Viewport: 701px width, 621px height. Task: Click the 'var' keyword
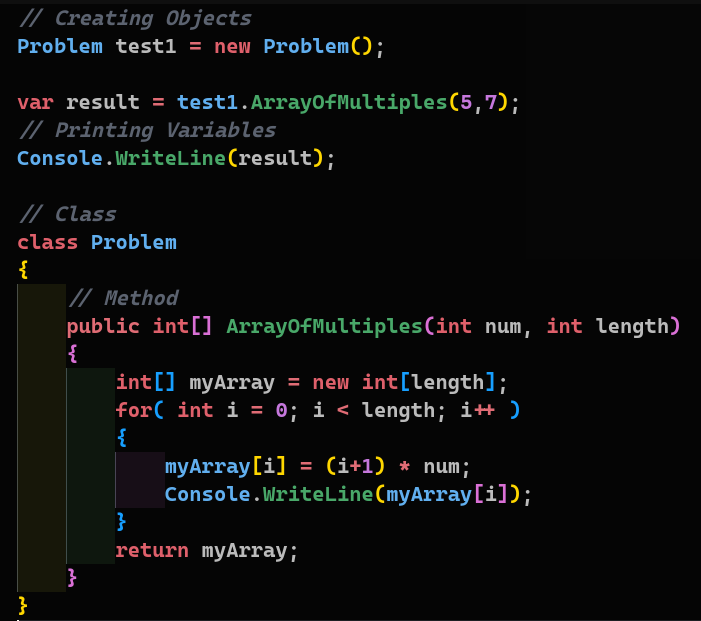point(35,102)
